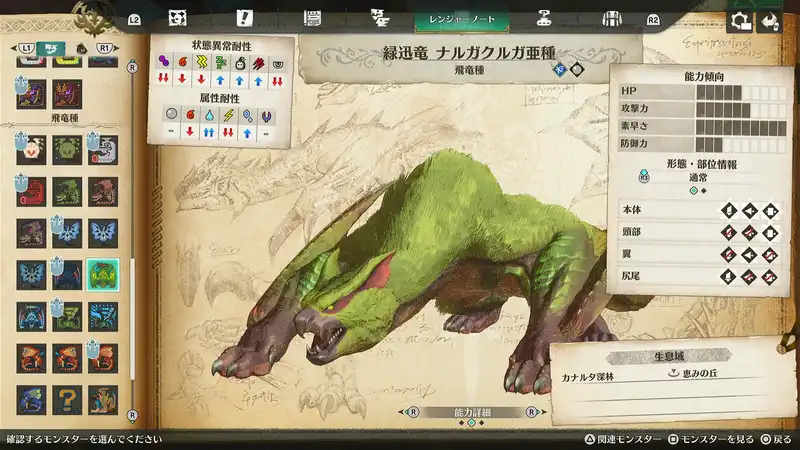Open the settings gear icon
Screen dimensions: 800x450
coord(740,21)
